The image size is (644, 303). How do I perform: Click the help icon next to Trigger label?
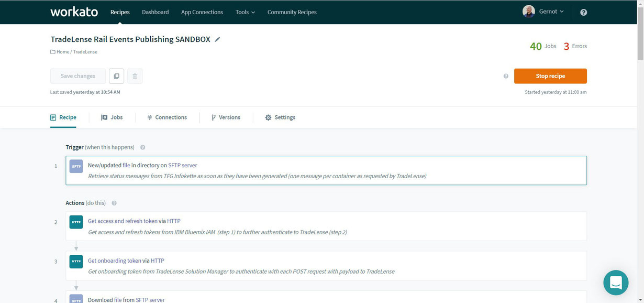(142, 147)
